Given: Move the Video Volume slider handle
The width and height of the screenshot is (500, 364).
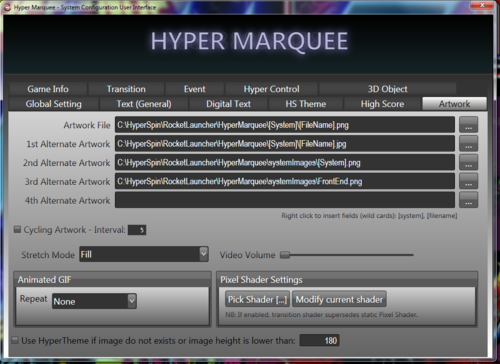Looking at the screenshot, I should 285,255.
